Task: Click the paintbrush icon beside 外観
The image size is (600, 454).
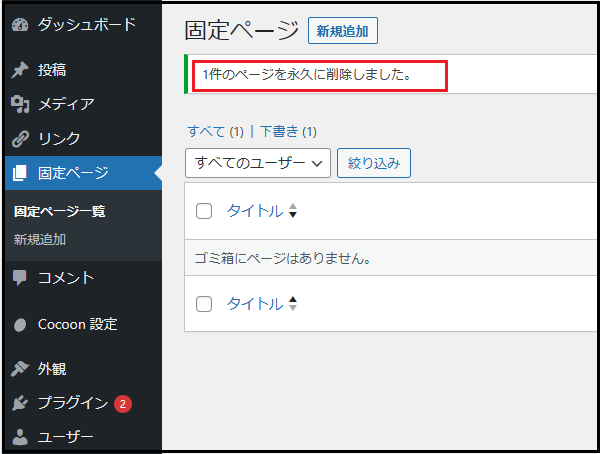Action: click(20, 369)
